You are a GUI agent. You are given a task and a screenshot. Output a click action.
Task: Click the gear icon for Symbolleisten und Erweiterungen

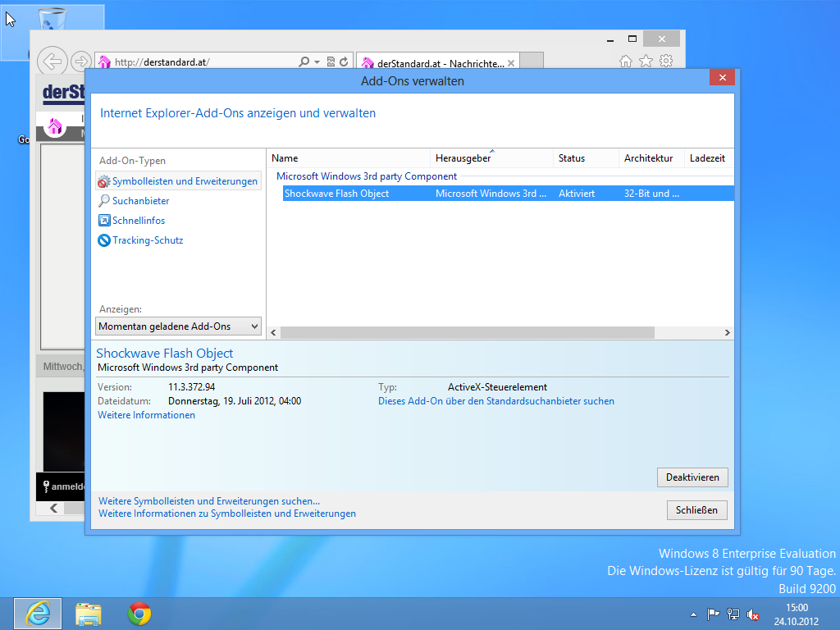(104, 181)
